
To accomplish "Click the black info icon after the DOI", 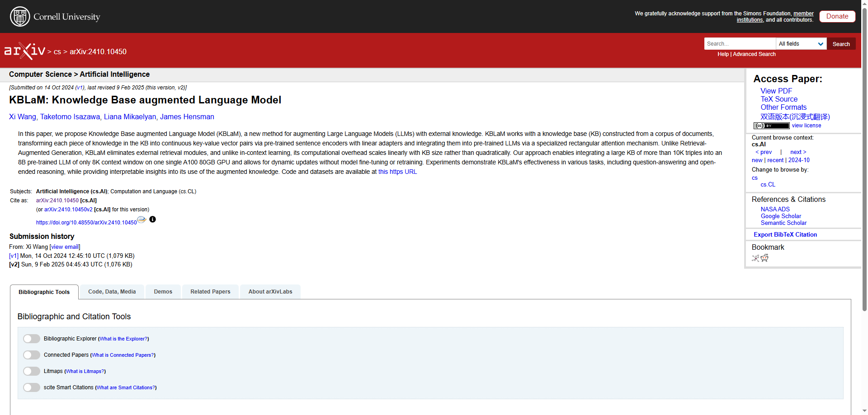I will point(153,219).
